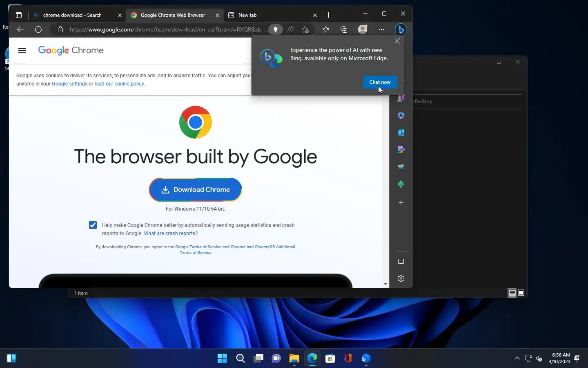Switch to details view in File Explorer

coord(512,293)
